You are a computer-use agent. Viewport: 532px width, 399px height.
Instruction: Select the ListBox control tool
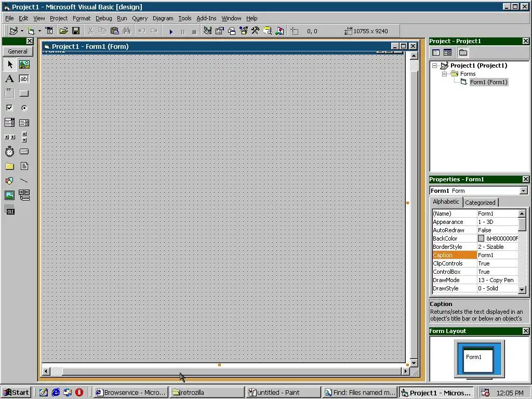[24, 123]
